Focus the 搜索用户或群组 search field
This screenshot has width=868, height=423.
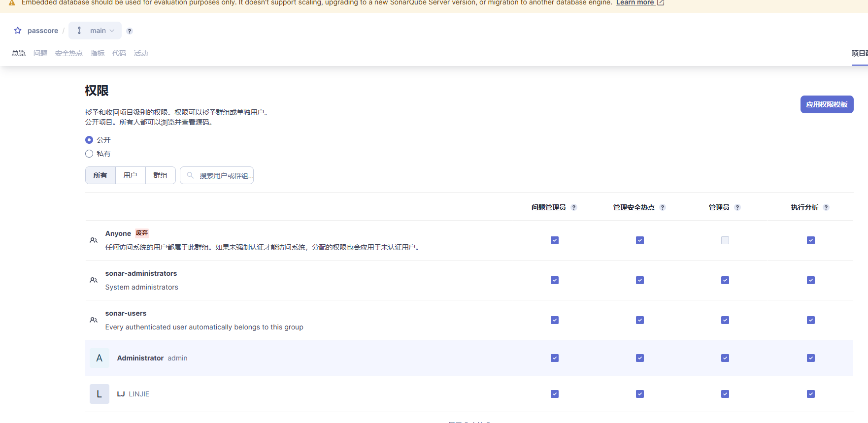pos(217,175)
